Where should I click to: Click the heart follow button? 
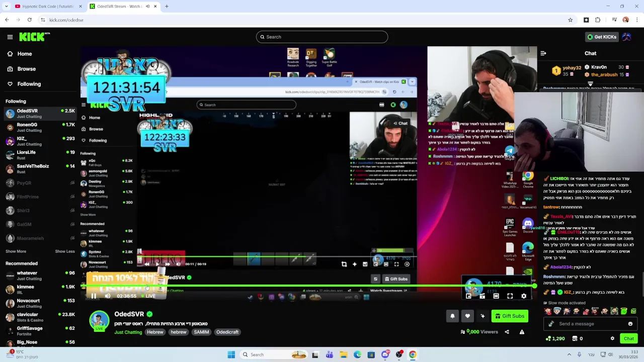(x=467, y=316)
